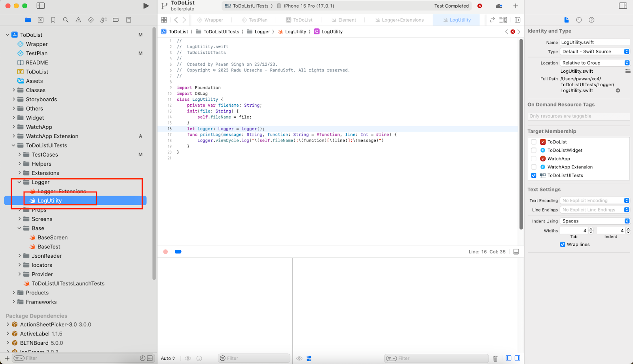633x364 pixels.
Task: Click the Xcode Cloud icon in toolbar
Action: click(x=499, y=6)
